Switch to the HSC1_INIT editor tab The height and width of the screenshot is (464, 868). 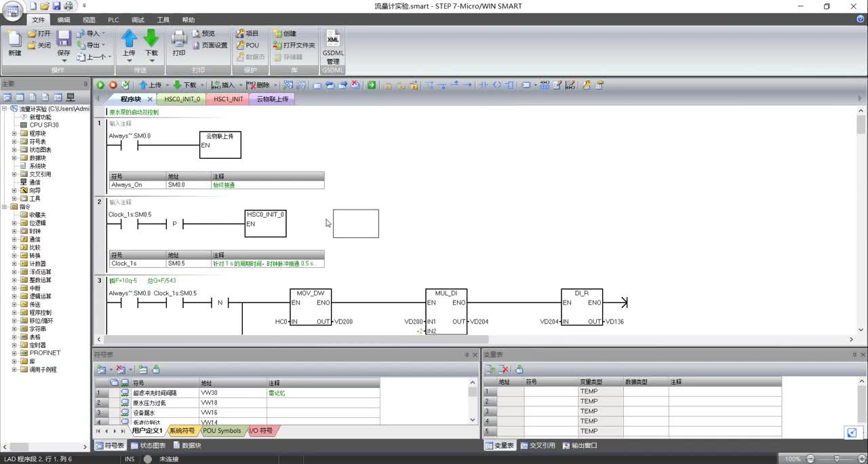click(229, 99)
